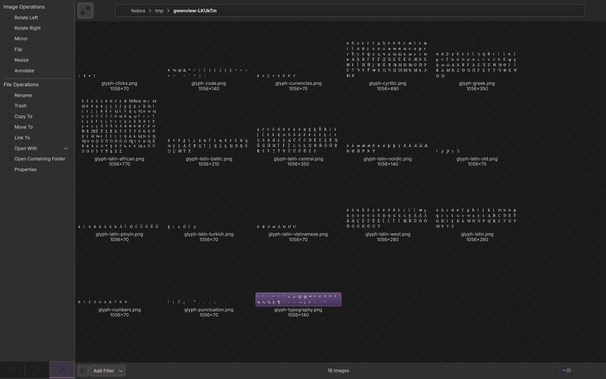Open file Properties
The width and height of the screenshot is (606, 379).
click(x=25, y=170)
